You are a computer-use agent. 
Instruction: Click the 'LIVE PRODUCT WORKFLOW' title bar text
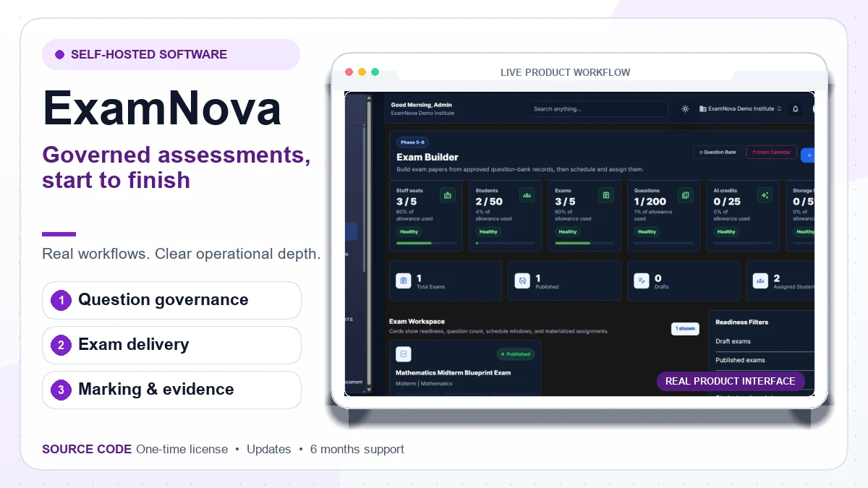pos(565,72)
